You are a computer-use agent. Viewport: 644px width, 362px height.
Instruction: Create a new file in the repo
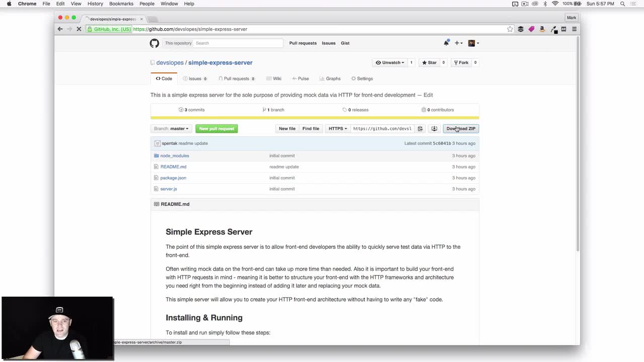click(287, 129)
